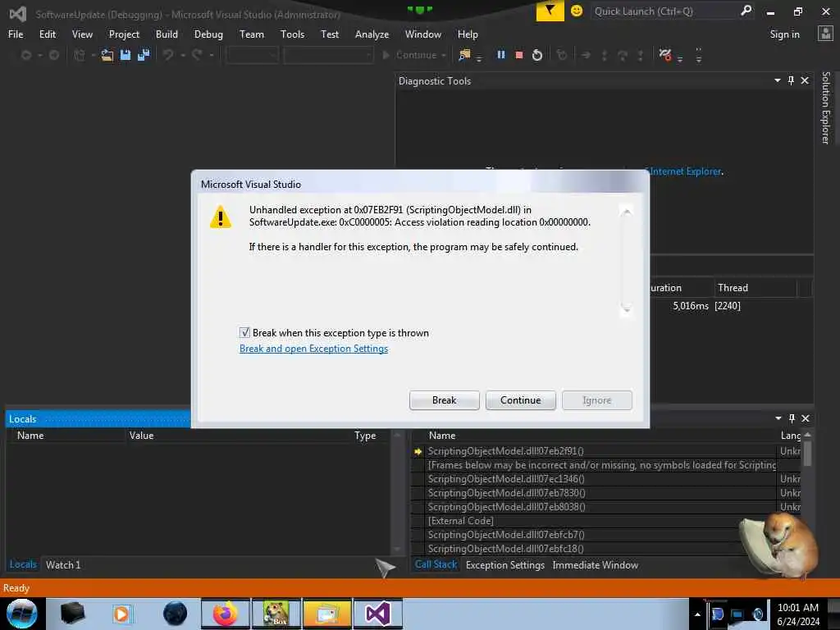Screen dimensions: 840x630
Task: Toggle Break when this exception type is thrown
Action: point(244,333)
